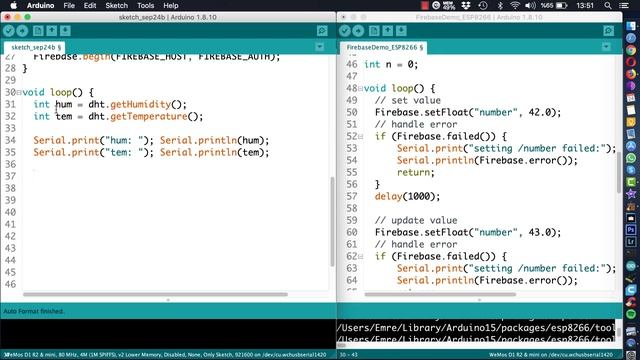Image resolution: width=640 pixels, height=360 pixels.
Task: Click Save sketch icon in FirebaseDemo_ESP8266 window
Action: click(x=401, y=31)
